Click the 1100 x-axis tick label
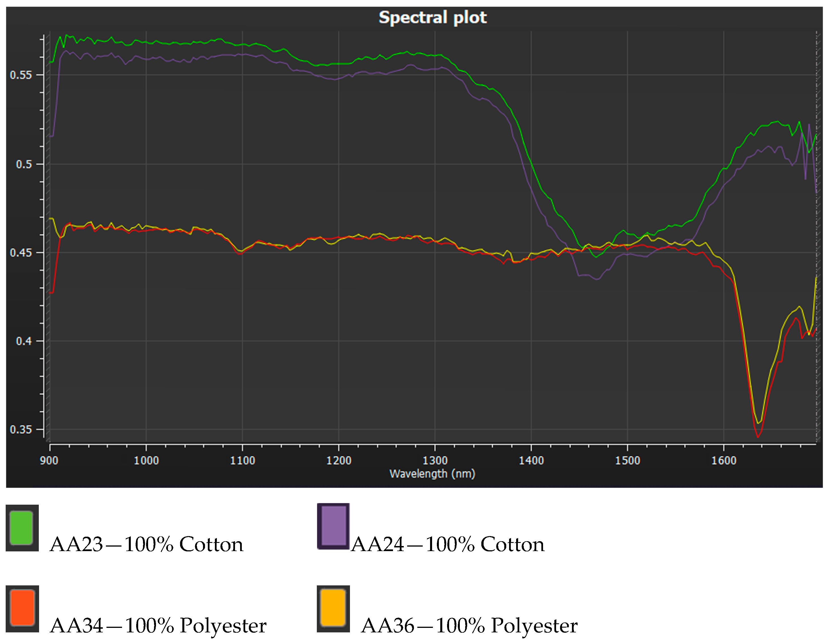 pos(242,461)
